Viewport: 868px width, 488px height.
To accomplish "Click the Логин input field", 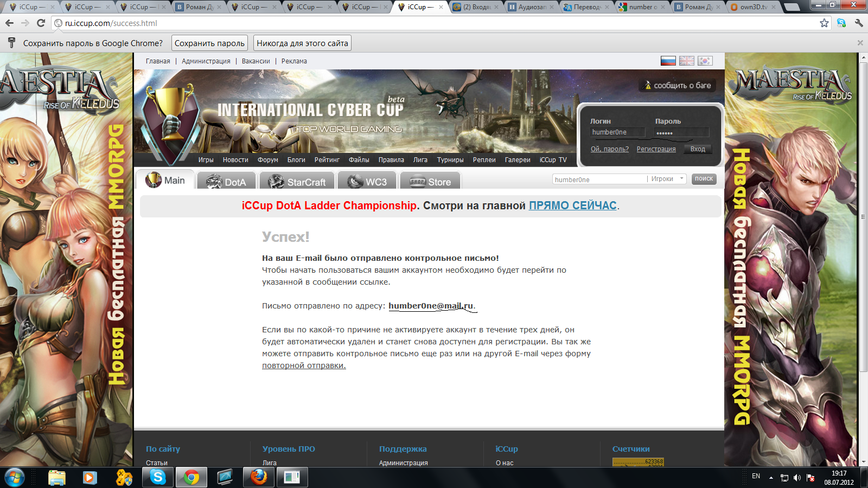I will [617, 132].
